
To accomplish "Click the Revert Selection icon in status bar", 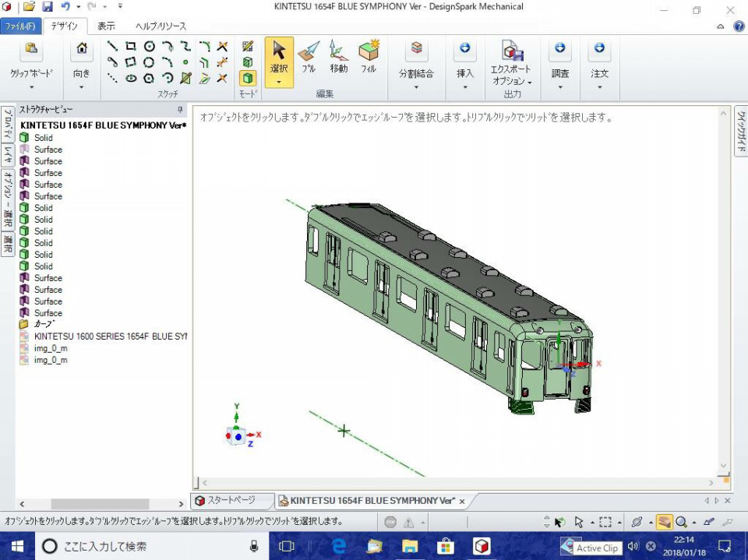I will [x=559, y=522].
